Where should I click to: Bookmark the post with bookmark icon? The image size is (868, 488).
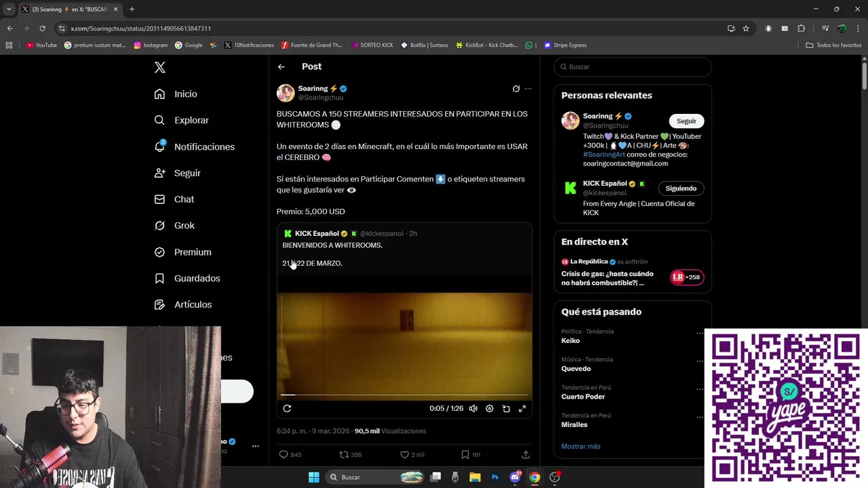465,455
